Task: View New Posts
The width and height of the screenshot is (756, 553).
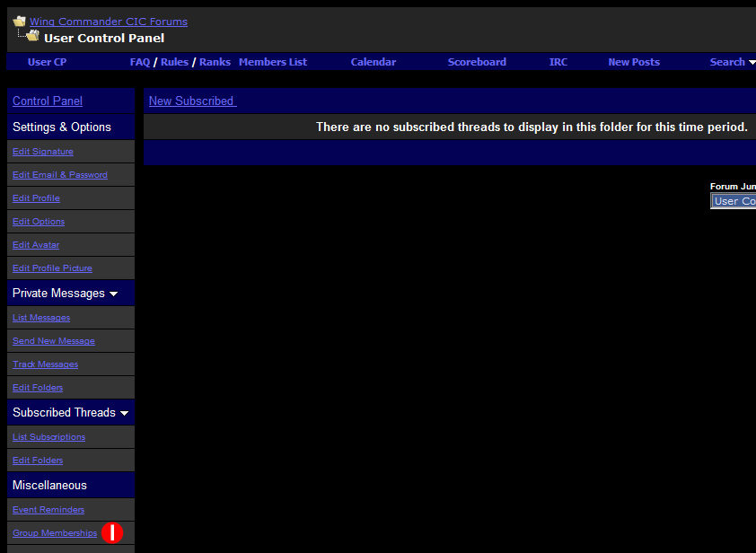Action: 633,62
